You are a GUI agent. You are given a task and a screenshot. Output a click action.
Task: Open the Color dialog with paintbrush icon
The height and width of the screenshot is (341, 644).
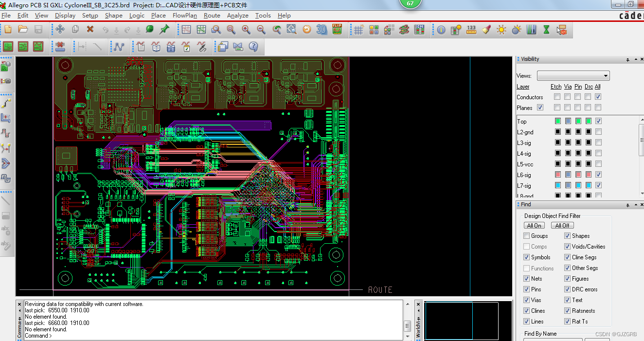(487, 30)
